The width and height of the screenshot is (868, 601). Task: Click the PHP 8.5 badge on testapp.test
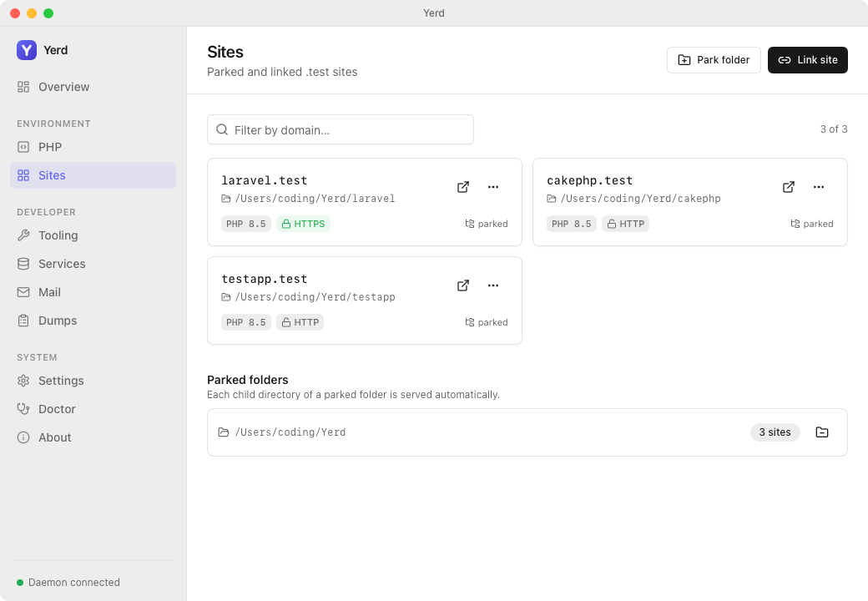[245, 322]
